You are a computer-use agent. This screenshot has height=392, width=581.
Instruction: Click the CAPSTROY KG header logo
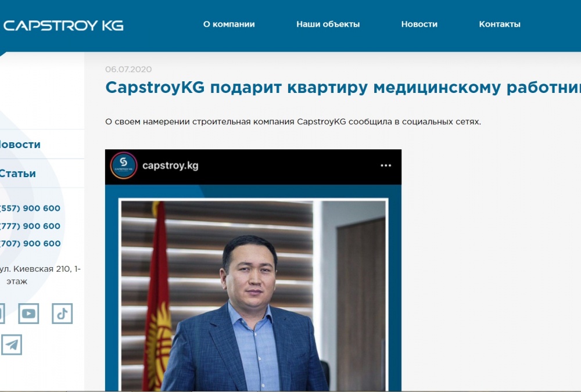point(63,25)
